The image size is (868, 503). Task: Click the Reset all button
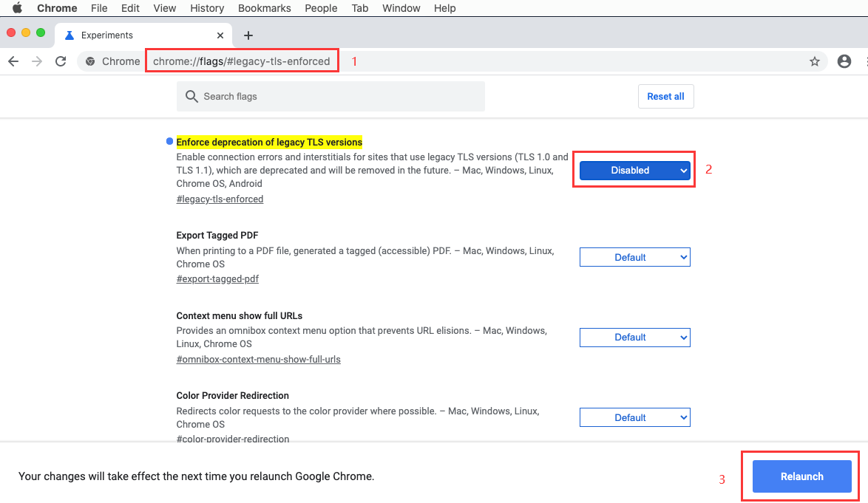(x=665, y=97)
